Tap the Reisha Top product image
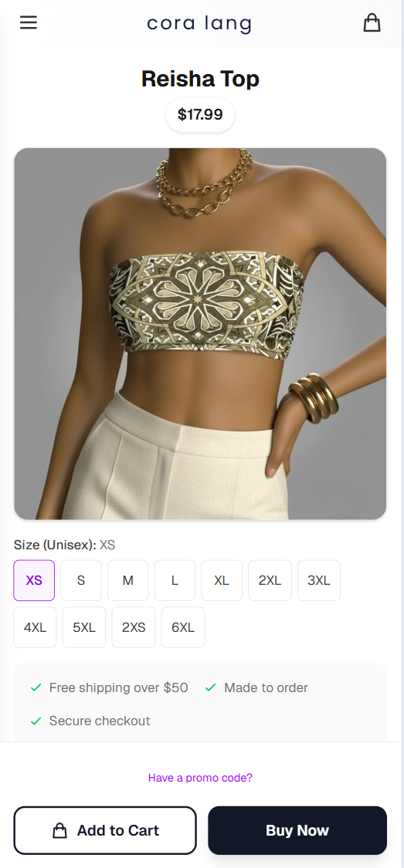Viewport: 404px width, 868px height. click(x=200, y=334)
